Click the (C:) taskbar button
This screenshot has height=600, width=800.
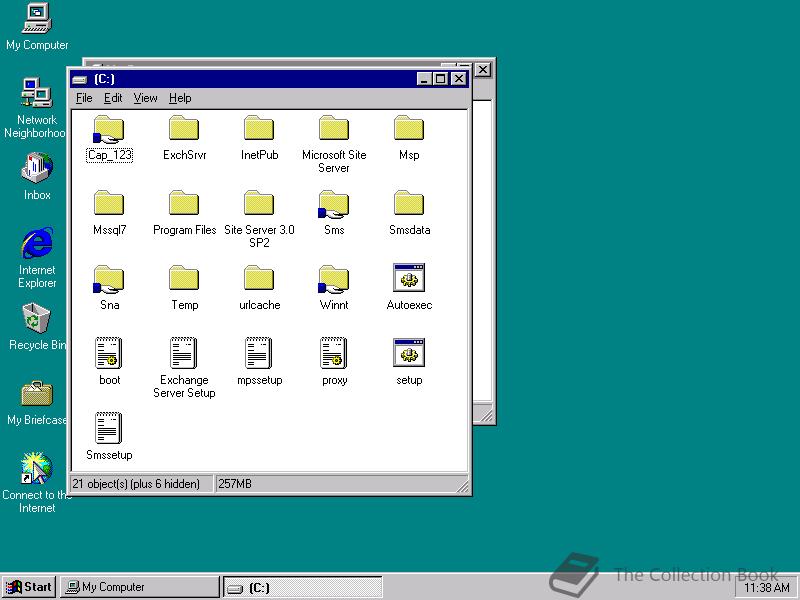point(303,588)
